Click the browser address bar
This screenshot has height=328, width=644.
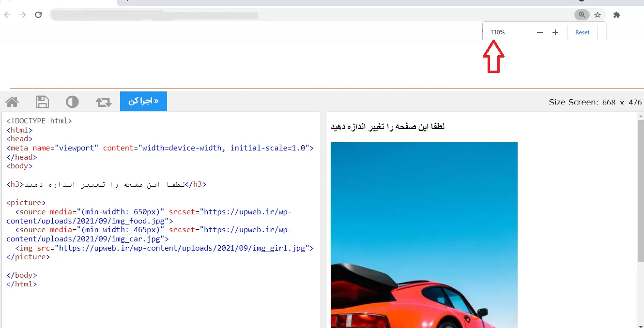pos(310,15)
